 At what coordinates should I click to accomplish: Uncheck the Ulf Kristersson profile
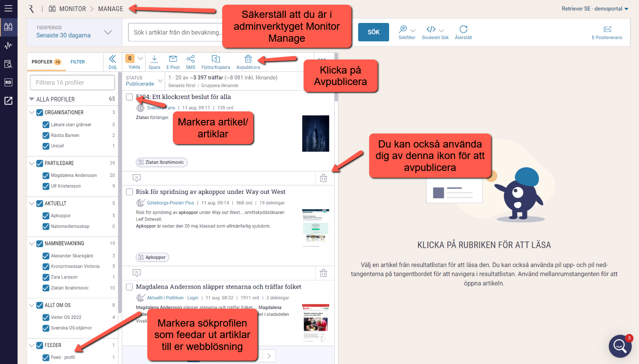pos(46,186)
